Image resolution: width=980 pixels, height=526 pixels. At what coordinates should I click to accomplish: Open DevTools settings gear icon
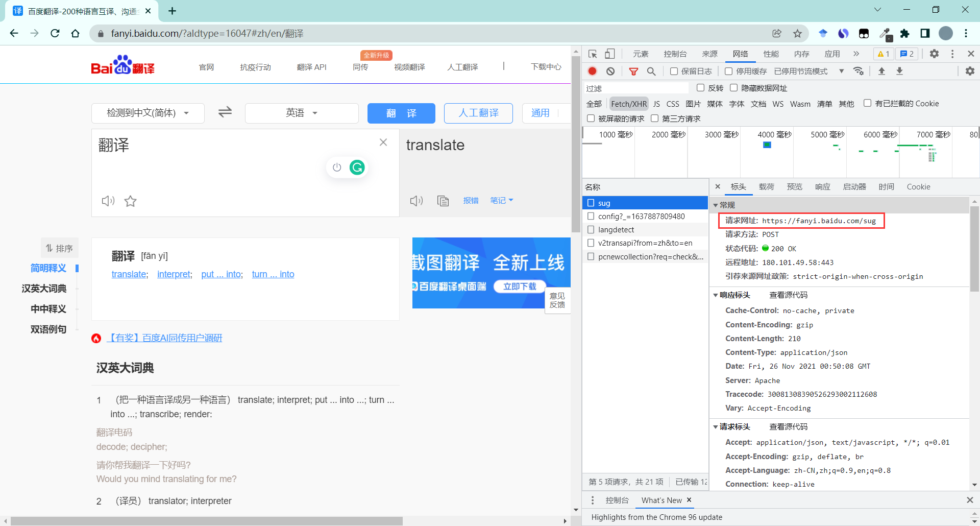click(x=934, y=54)
